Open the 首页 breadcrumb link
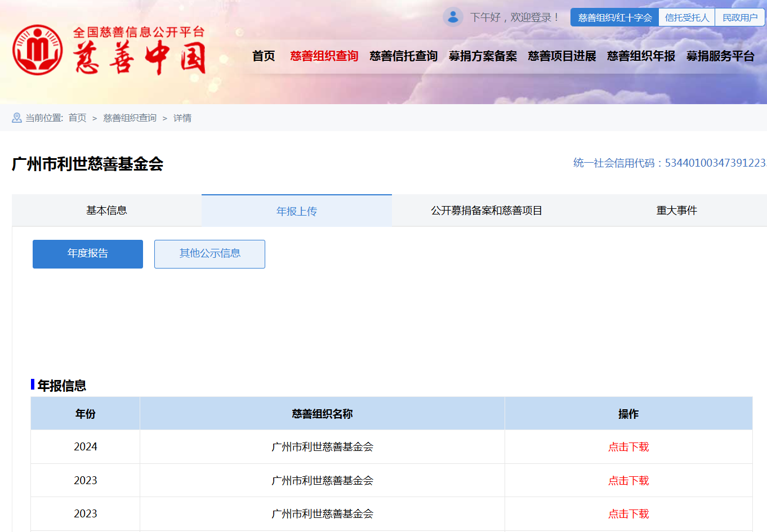 tap(77, 118)
